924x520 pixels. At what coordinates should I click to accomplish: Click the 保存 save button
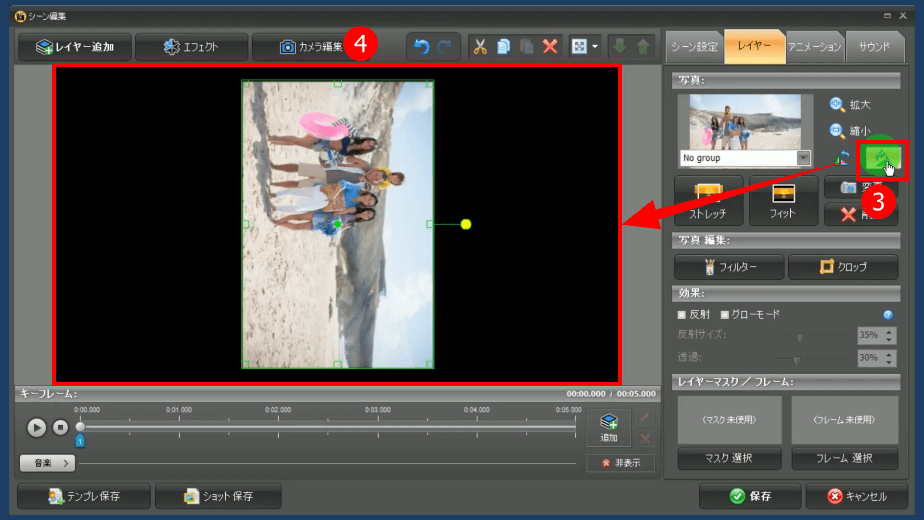pyautogui.click(x=750, y=496)
